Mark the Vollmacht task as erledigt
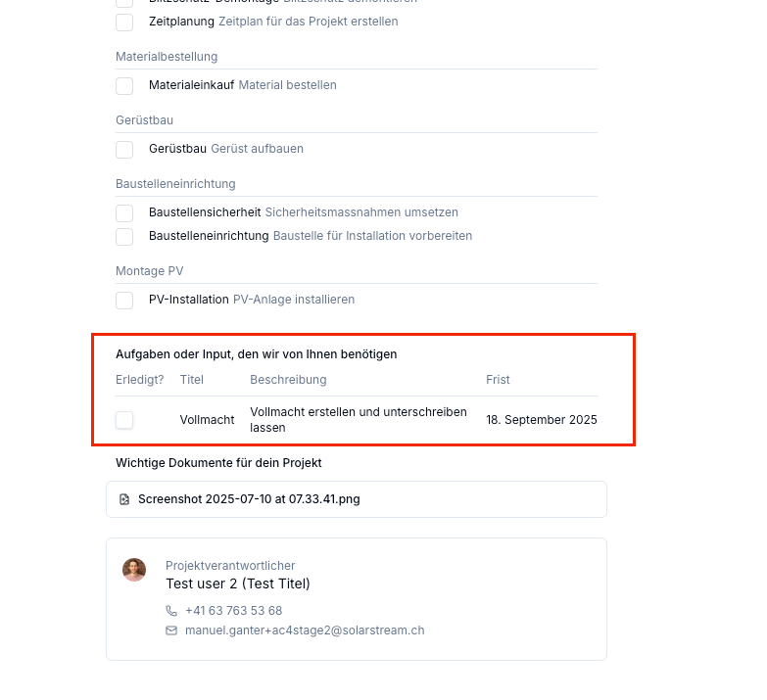The width and height of the screenshot is (767, 700). pyautogui.click(x=124, y=419)
